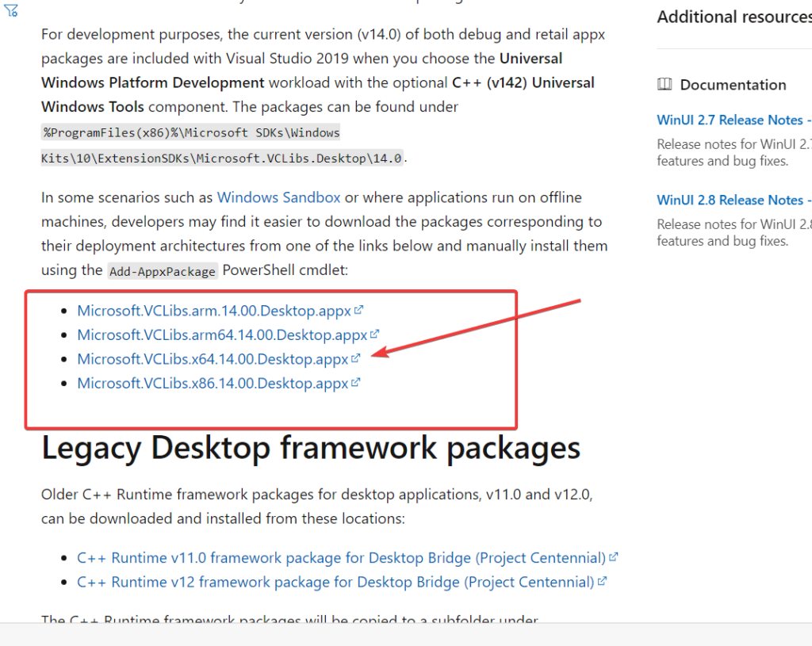
Task: Click the Documentation book icon
Action: pos(665,84)
